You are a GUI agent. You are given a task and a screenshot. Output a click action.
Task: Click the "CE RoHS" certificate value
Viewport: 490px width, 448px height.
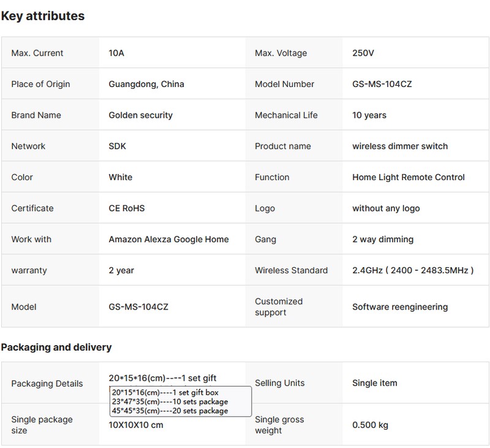127,208
